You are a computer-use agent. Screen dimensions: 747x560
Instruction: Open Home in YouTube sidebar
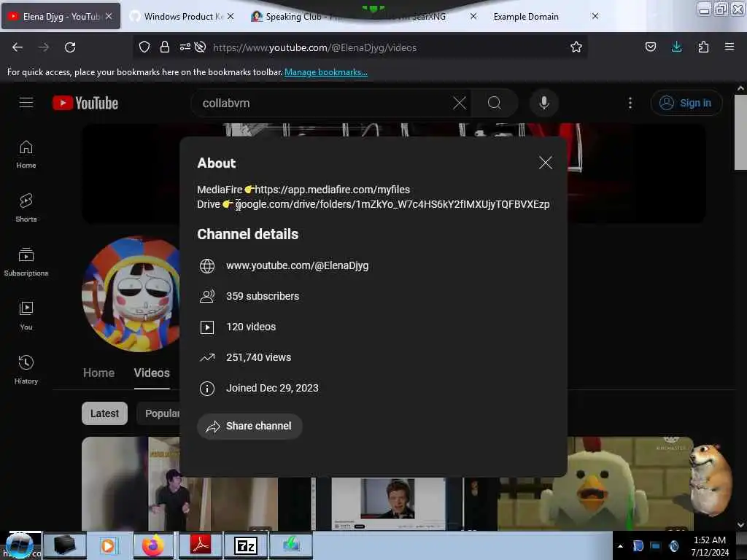tap(26, 155)
